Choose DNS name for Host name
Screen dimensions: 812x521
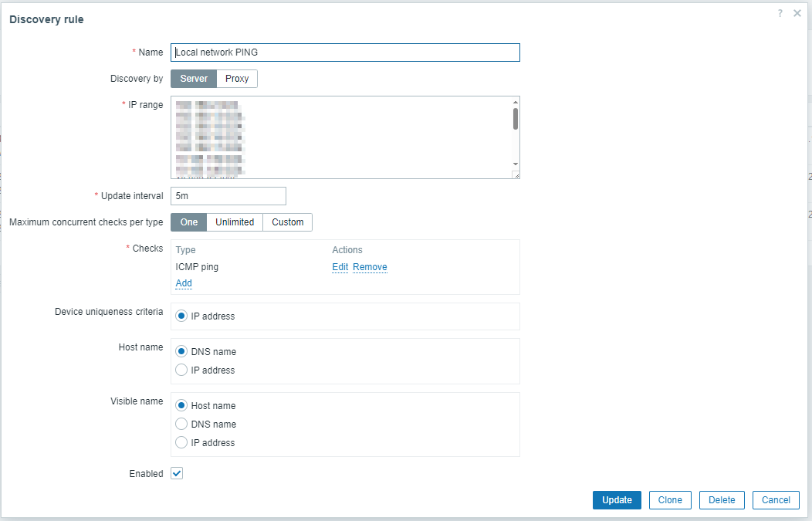pyautogui.click(x=181, y=351)
